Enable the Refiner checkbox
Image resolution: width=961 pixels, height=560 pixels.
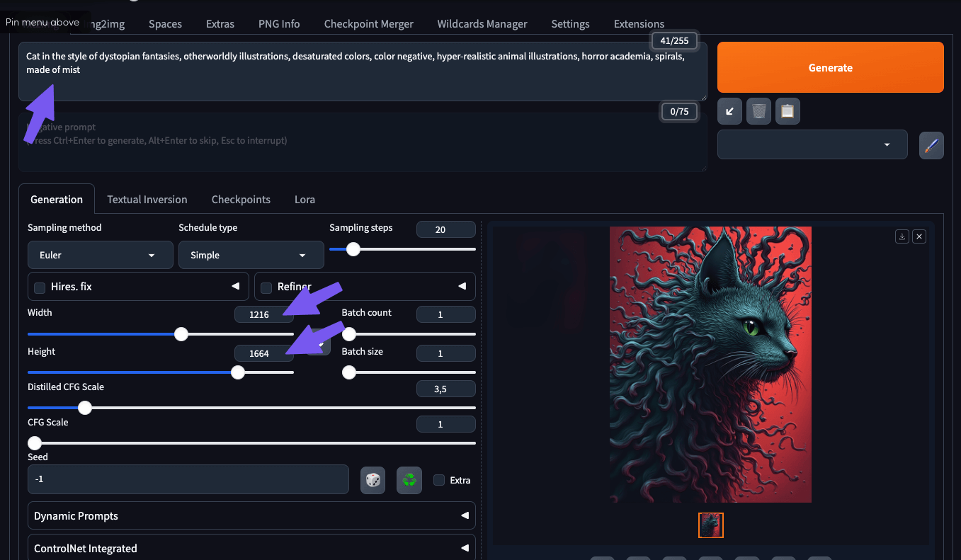[x=266, y=287]
